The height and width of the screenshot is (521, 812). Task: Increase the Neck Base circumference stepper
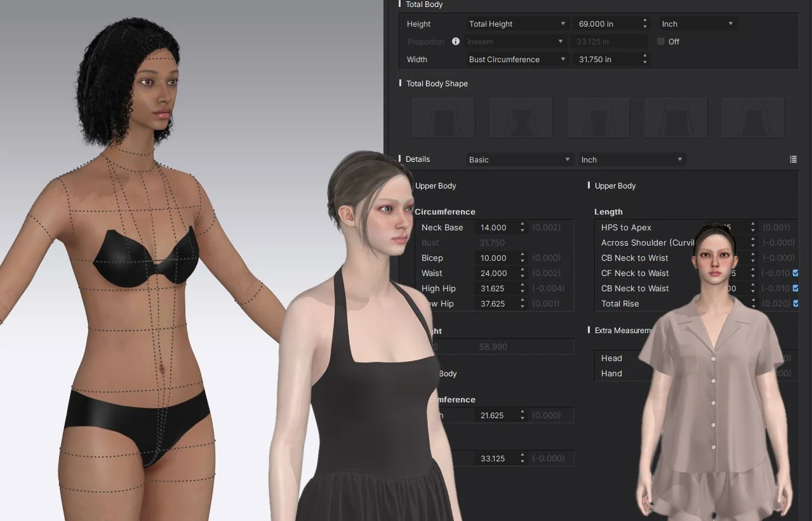coord(522,224)
